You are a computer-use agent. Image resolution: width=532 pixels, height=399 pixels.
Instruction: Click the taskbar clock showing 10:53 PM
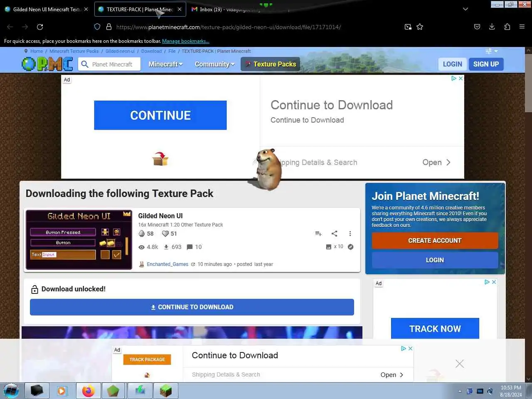coord(511,391)
